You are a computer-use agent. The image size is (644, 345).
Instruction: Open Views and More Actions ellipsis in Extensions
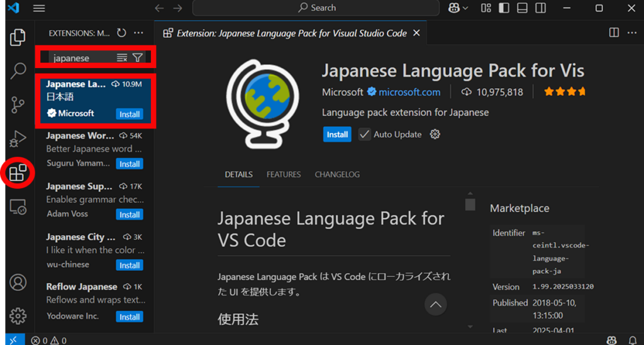pos(139,33)
